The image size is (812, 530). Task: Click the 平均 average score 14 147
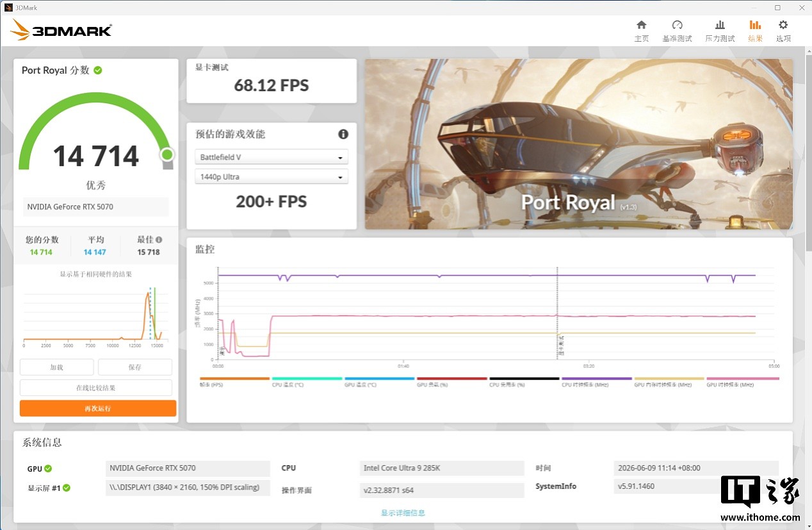tap(95, 253)
